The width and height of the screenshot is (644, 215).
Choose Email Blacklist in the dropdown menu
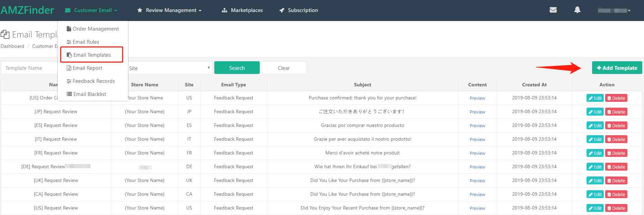[89, 94]
